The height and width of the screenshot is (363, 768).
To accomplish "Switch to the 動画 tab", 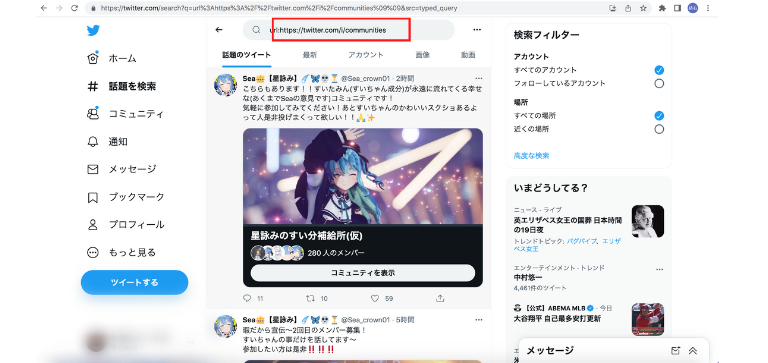I will coord(468,55).
